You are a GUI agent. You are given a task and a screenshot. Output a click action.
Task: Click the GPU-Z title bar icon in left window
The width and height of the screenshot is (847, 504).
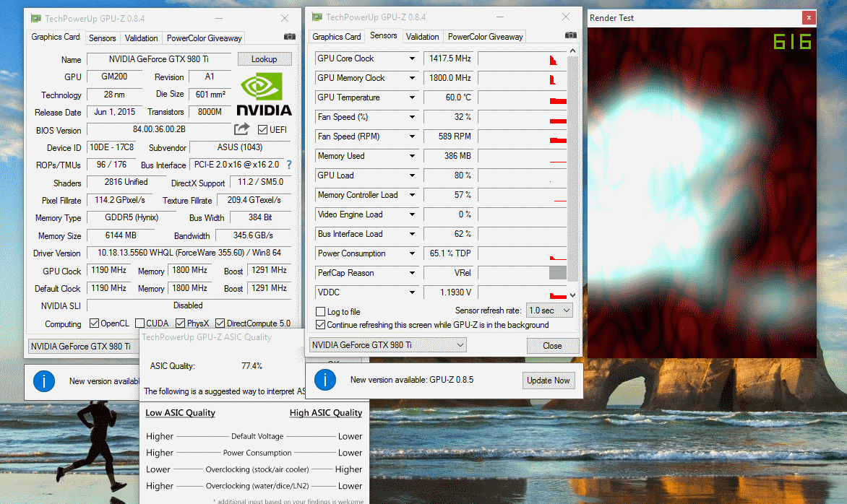[x=35, y=18]
